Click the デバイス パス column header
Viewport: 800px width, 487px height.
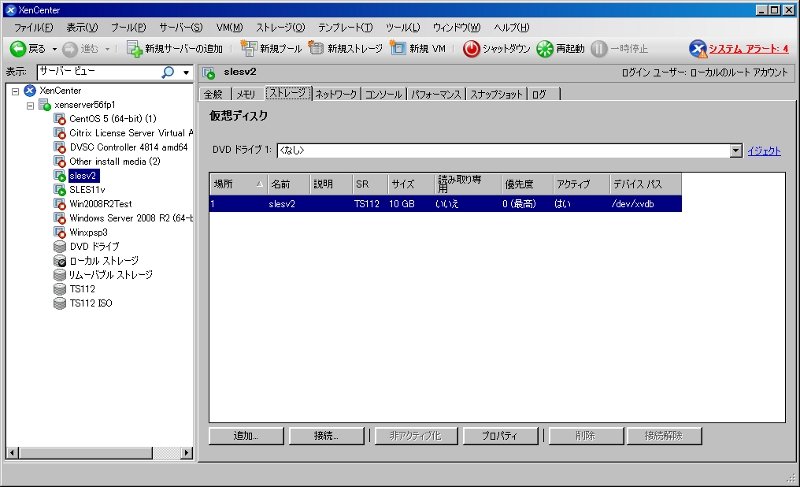click(x=645, y=184)
